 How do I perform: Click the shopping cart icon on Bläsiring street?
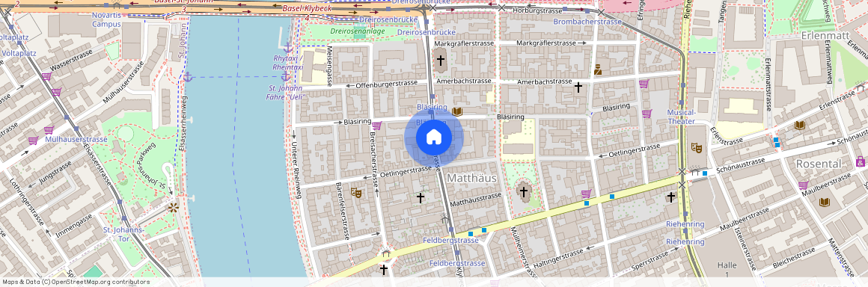377,126
